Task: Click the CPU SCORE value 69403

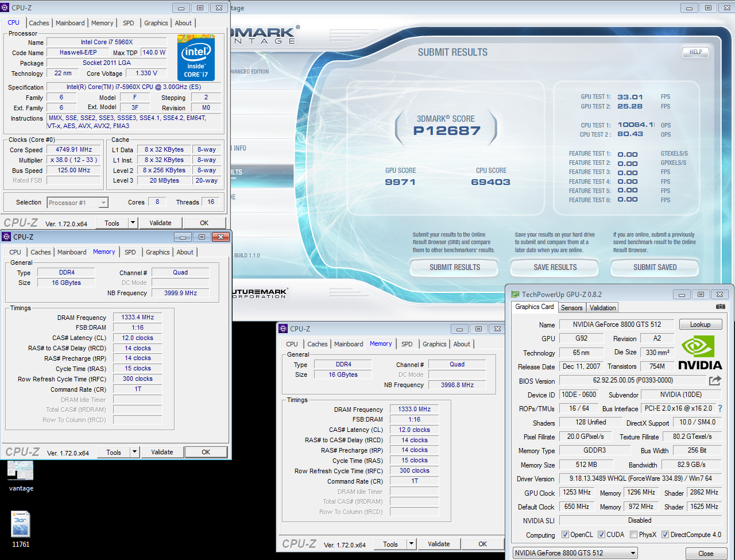Action: (490, 182)
